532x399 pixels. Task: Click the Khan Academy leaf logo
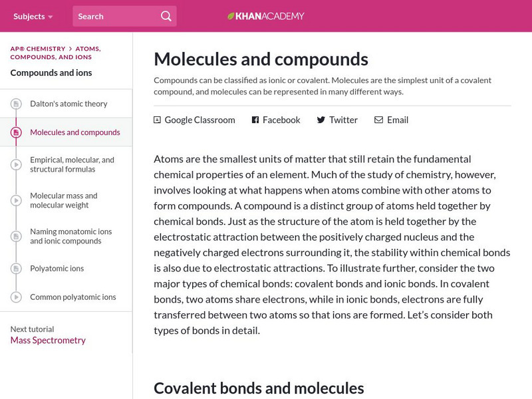click(x=231, y=16)
